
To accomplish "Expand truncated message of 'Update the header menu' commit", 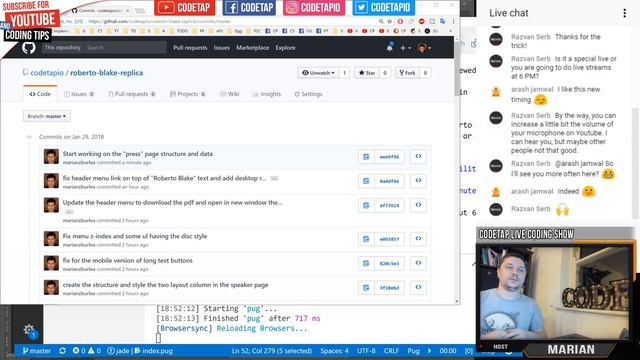I will [69, 212].
